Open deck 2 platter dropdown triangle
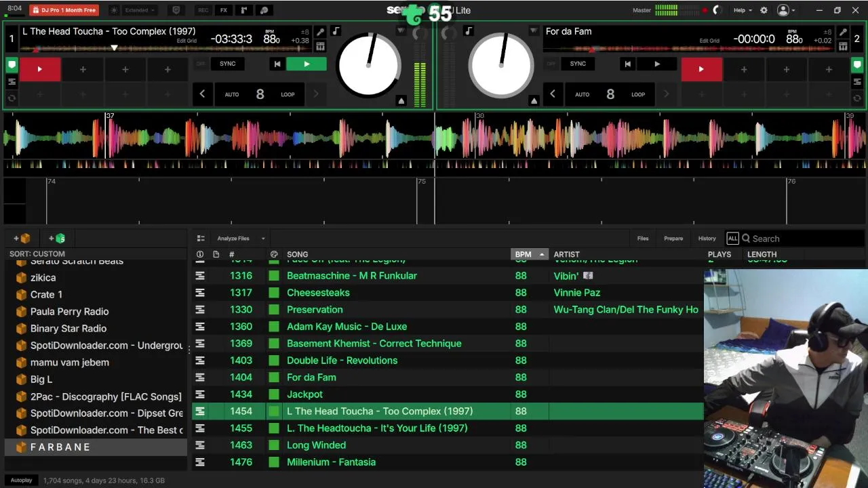This screenshot has height=488, width=868. [534, 31]
